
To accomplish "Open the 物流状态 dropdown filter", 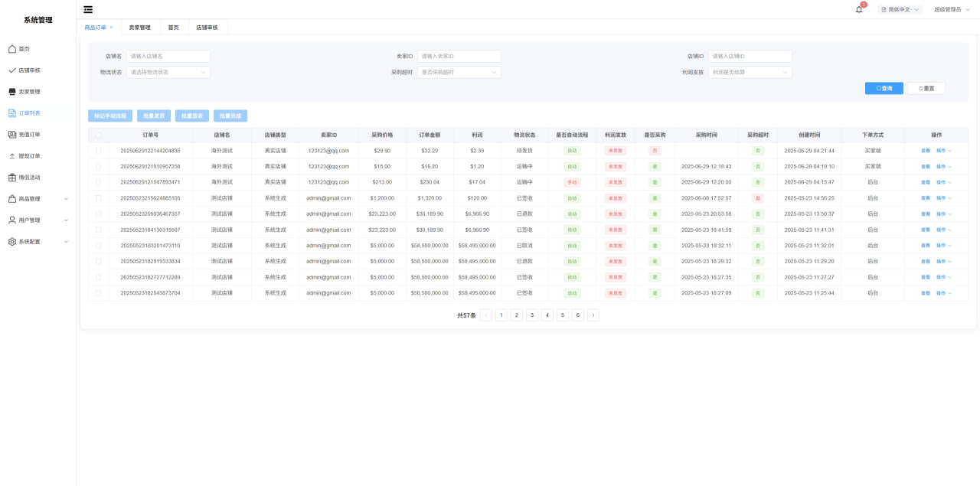I will tap(168, 73).
